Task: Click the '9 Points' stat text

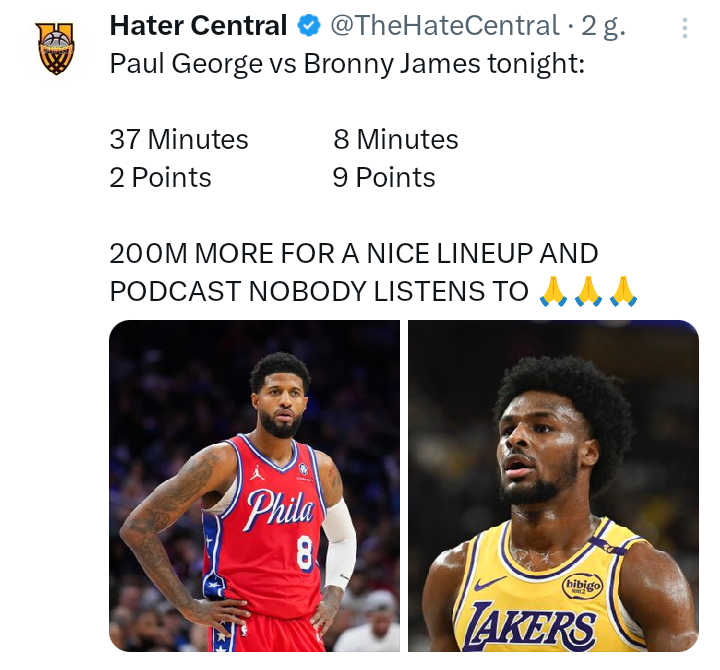Action: click(384, 177)
